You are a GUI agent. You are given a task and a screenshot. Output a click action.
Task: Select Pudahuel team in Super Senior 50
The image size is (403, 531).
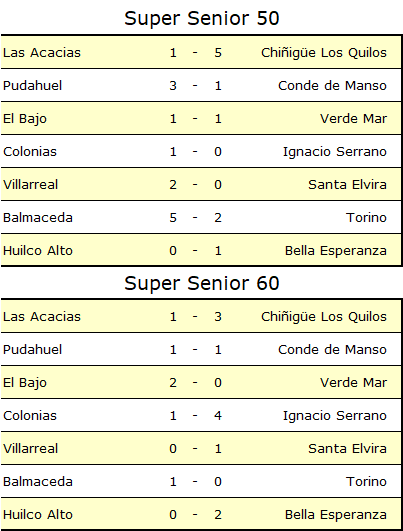click(x=33, y=85)
